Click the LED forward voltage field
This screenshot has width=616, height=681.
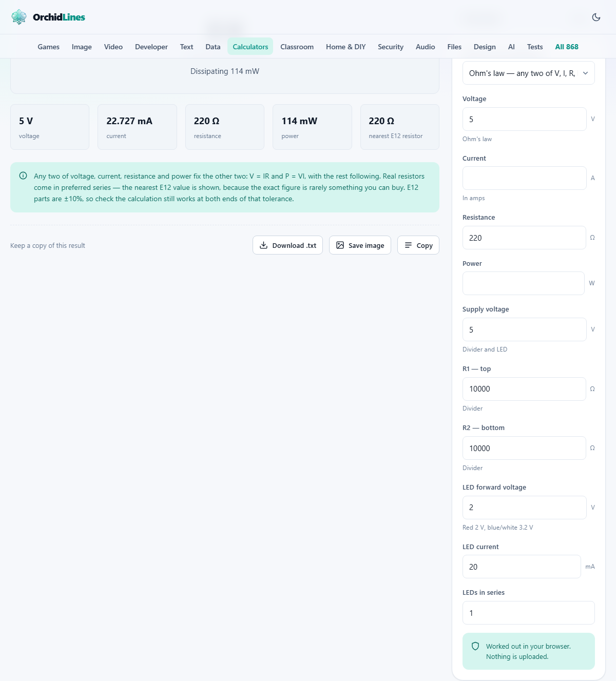524,508
